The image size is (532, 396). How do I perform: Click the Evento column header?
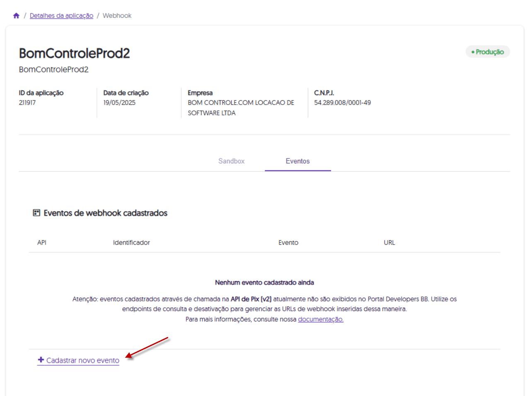tap(288, 243)
